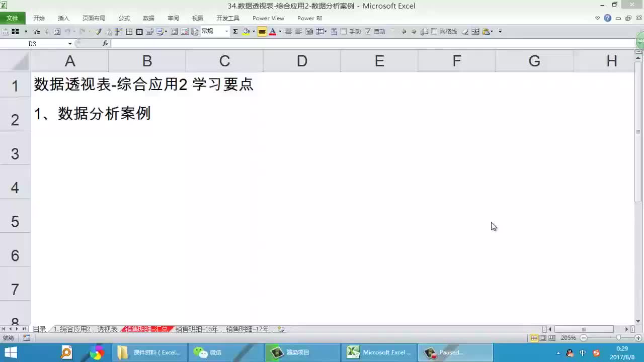Image resolution: width=644 pixels, height=362 pixels.
Task: Switch to Page Layout view status icon
Action: (543, 338)
